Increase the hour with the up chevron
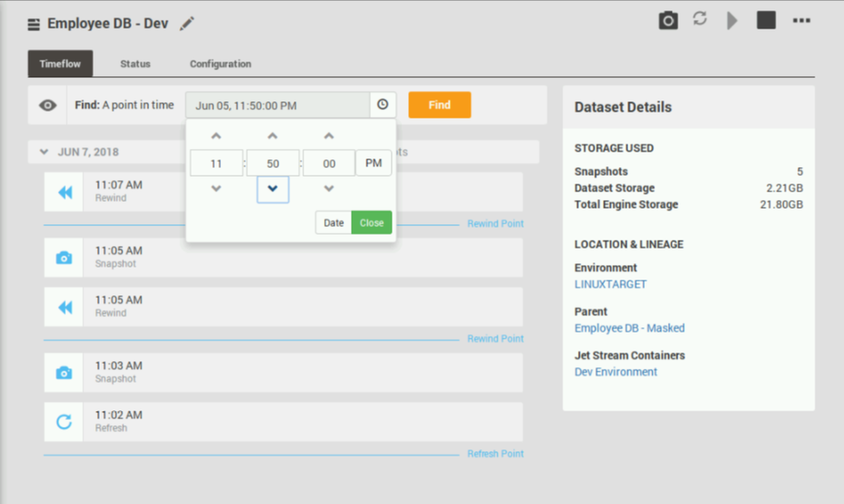This screenshot has height=504, width=844. pyautogui.click(x=216, y=136)
